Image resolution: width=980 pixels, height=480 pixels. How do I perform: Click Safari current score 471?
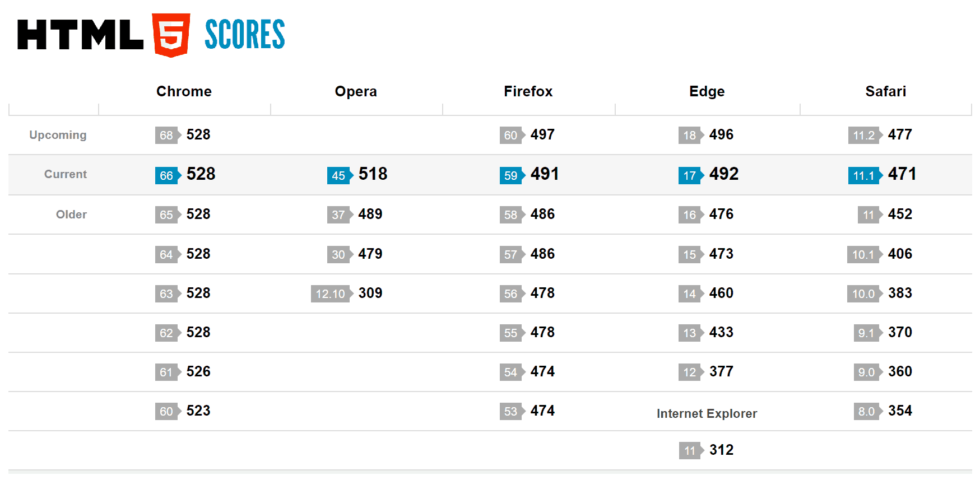[902, 174]
